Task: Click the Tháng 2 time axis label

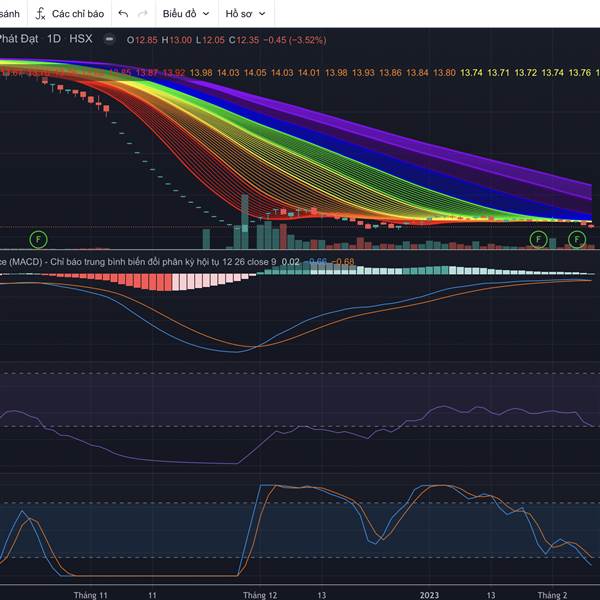Action: click(552, 595)
